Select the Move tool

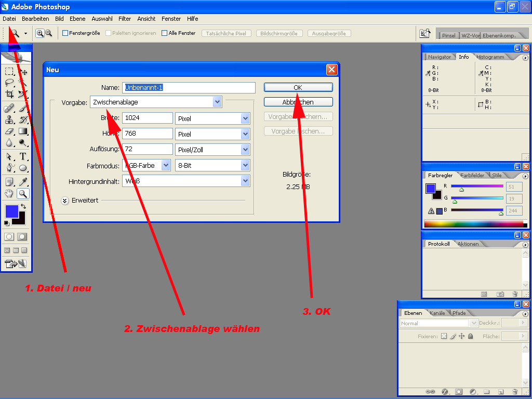click(23, 71)
